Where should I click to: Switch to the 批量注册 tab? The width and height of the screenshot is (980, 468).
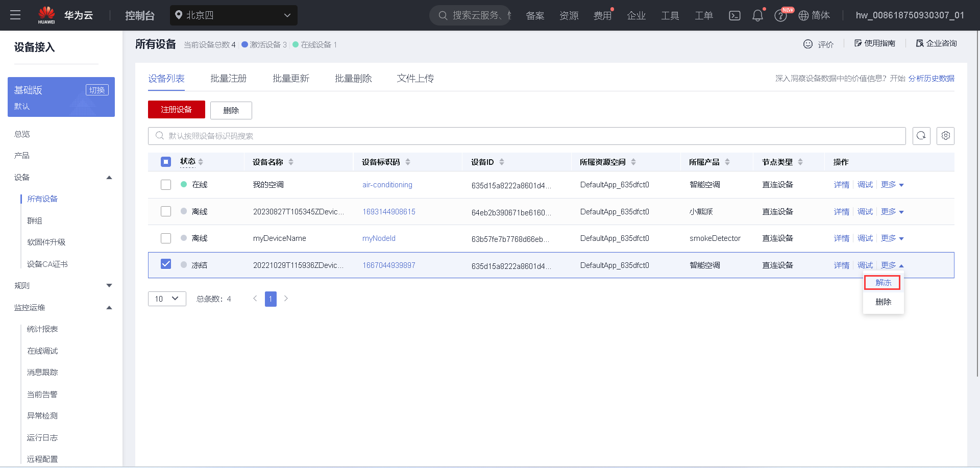pos(228,78)
